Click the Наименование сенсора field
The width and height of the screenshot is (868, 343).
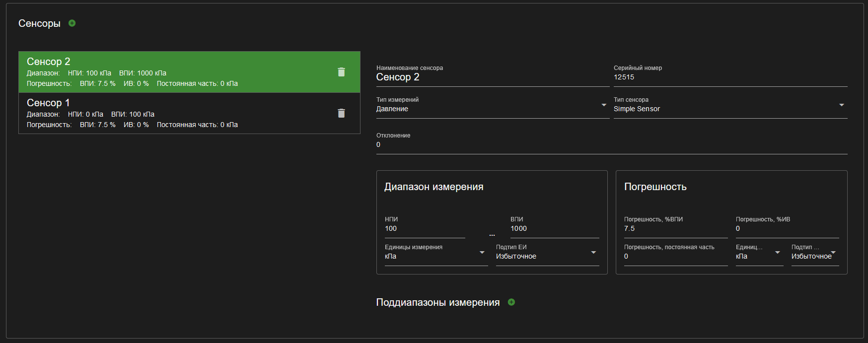coord(493,75)
